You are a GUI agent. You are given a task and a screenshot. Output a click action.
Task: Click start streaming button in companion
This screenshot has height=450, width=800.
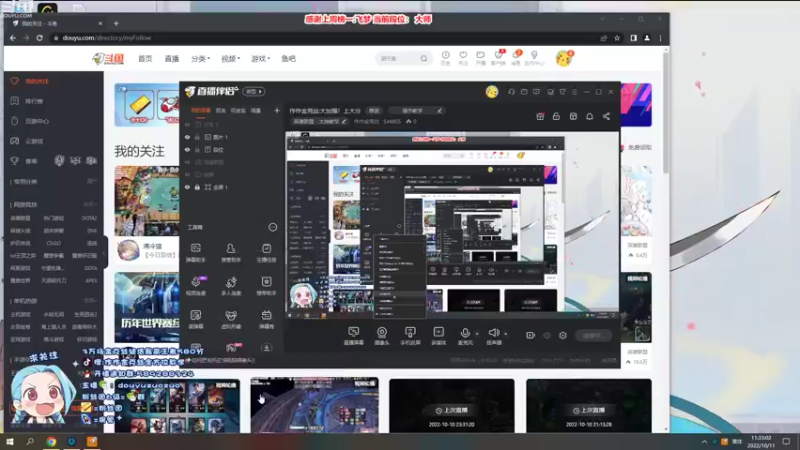593,335
